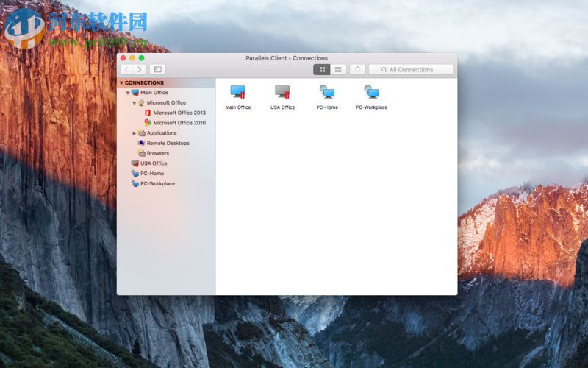The width and height of the screenshot is (588, 368).
Task: Switch to list view
Action: pyautogui.click(x=338, y=69)
